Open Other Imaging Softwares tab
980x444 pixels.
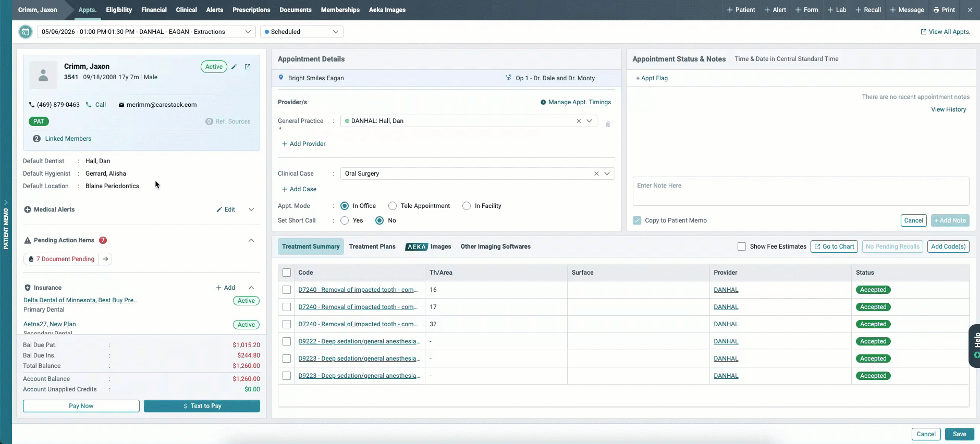[x=496, y=246]
